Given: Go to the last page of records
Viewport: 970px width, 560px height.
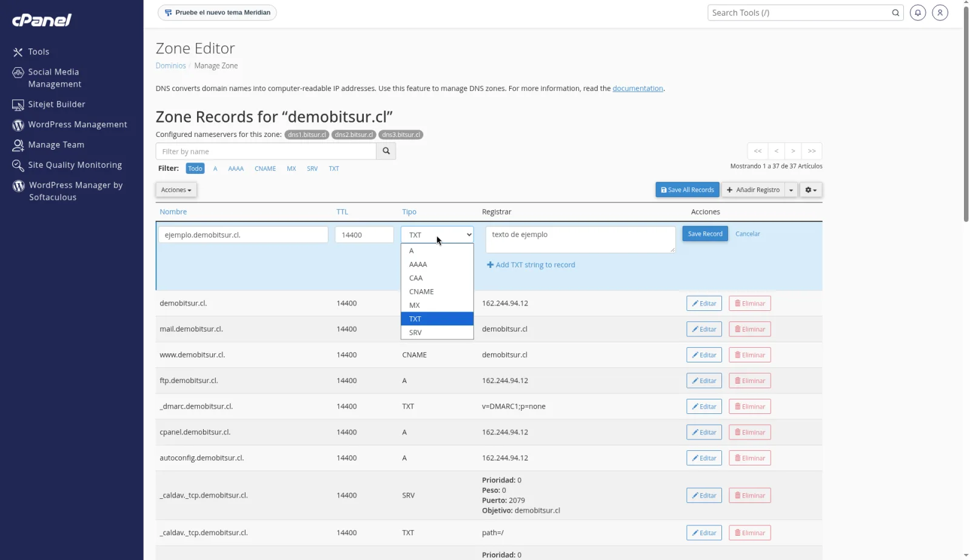Looking at the screenshot, I should [x=812, y=151].
